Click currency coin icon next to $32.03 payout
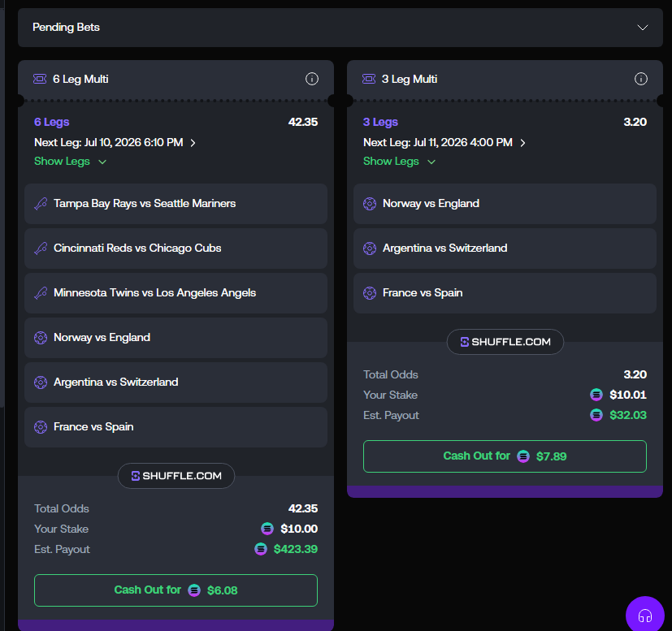Viewport: 672px width, 631px height. click(596, 415)
